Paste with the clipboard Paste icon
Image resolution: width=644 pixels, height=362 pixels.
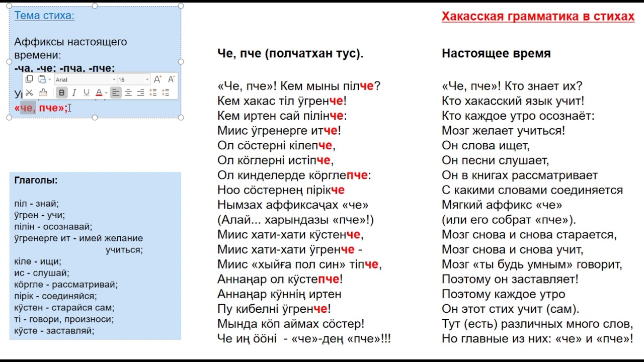click(42, 79)
